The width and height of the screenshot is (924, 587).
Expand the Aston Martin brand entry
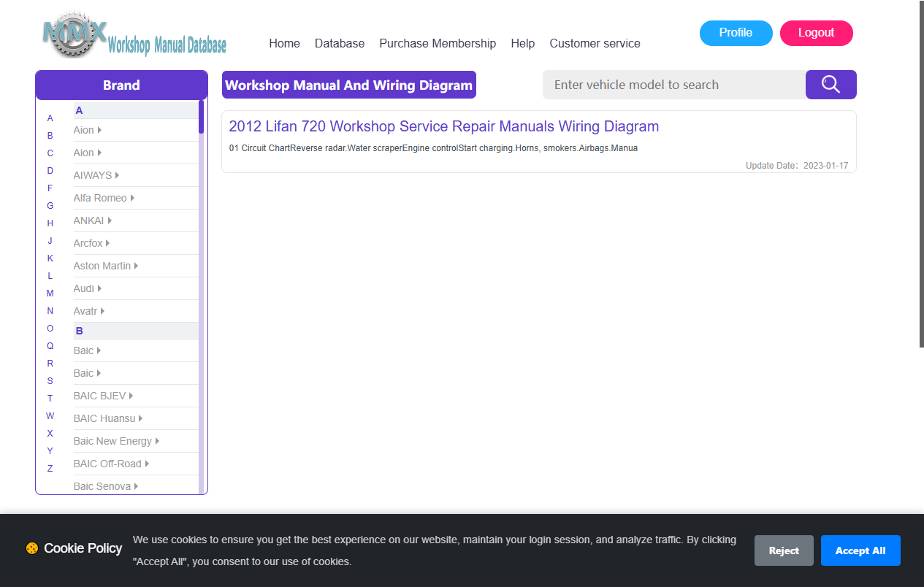(106, 266)
